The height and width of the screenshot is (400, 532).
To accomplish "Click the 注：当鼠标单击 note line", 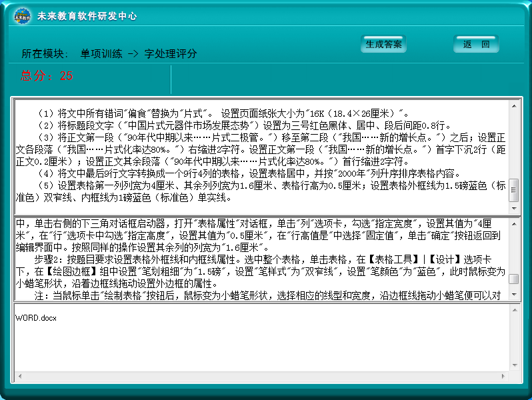I will click(x=267, y=296).
